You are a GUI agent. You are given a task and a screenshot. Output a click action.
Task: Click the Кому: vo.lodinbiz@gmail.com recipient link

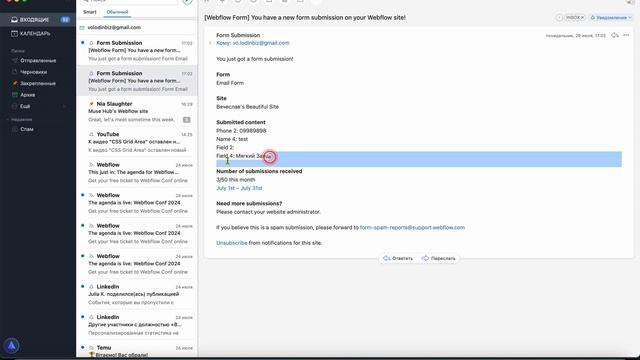click(x=253, y=43)
